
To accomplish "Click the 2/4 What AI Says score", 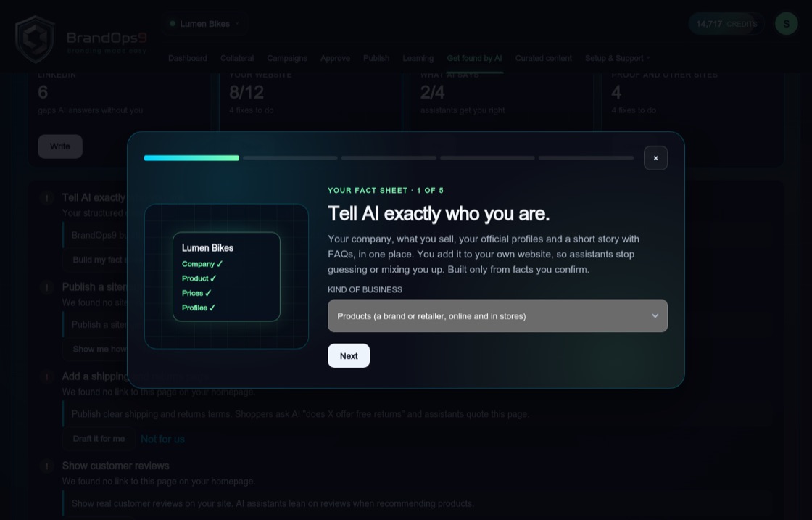I will click(432, 93).
